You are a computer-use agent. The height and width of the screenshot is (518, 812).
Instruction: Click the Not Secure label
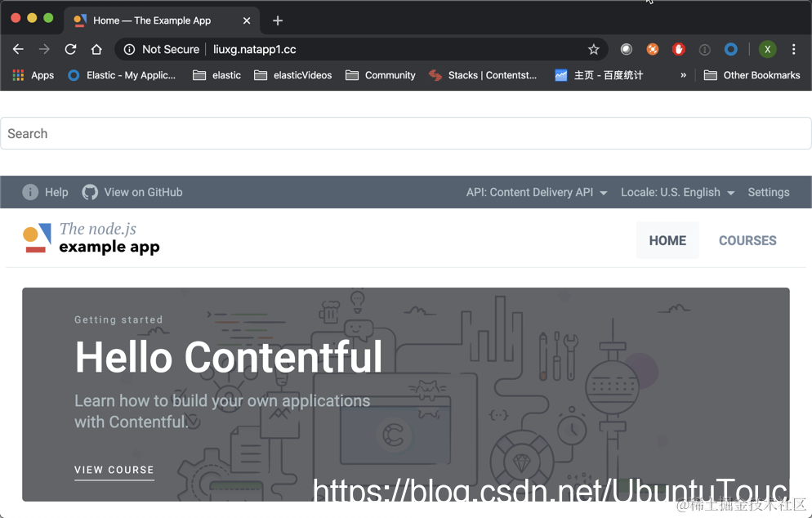pyautogui.click(x=171, y=49)
